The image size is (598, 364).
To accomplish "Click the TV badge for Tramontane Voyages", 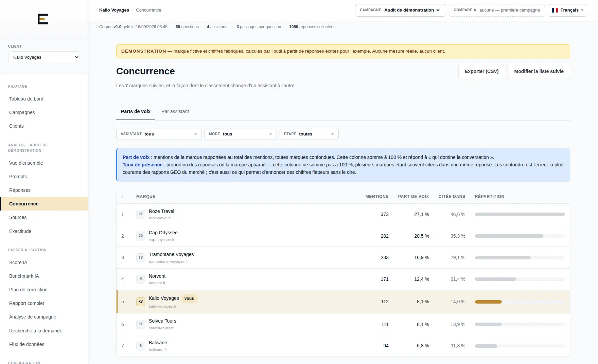I will pyautogui.click(x=141, y=258).
